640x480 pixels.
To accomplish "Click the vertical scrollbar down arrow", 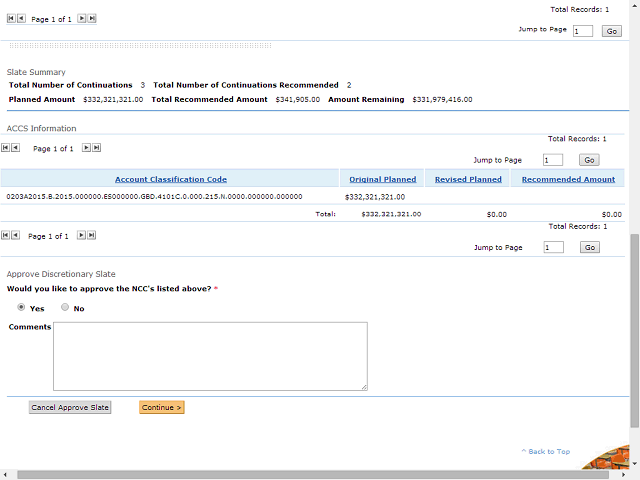I will [635, 464].
